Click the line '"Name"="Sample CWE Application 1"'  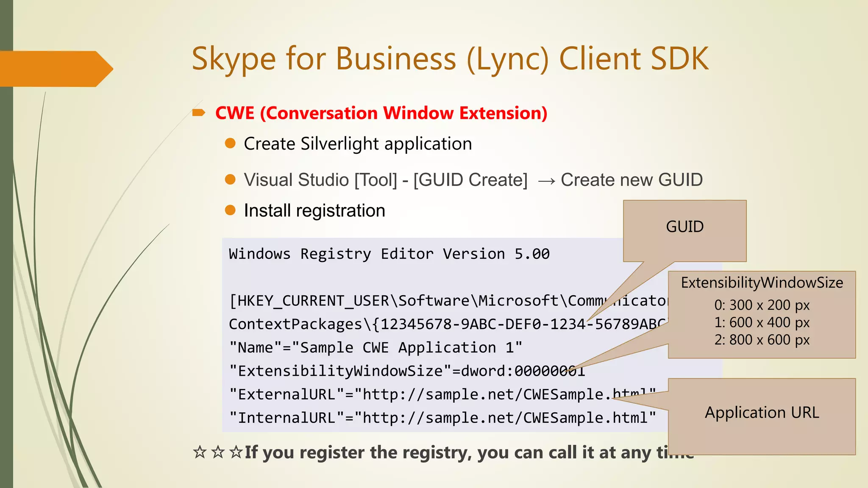[376, 348]
